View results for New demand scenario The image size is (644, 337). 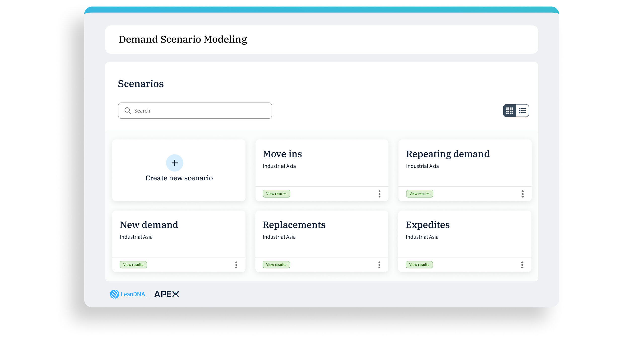coord(133,265)
